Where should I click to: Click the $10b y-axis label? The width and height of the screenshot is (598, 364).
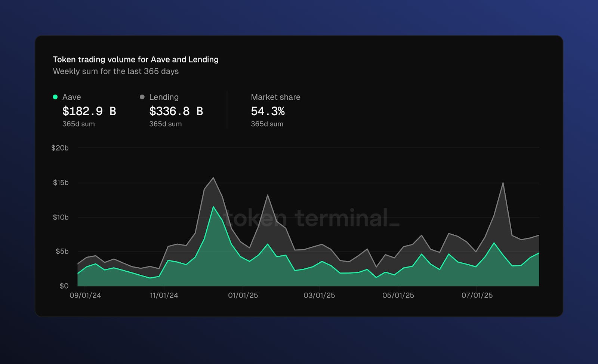click(x=61, y=218)
